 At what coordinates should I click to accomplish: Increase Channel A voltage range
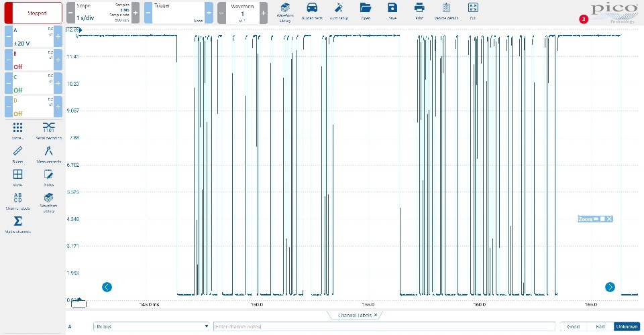coord(58,36)
